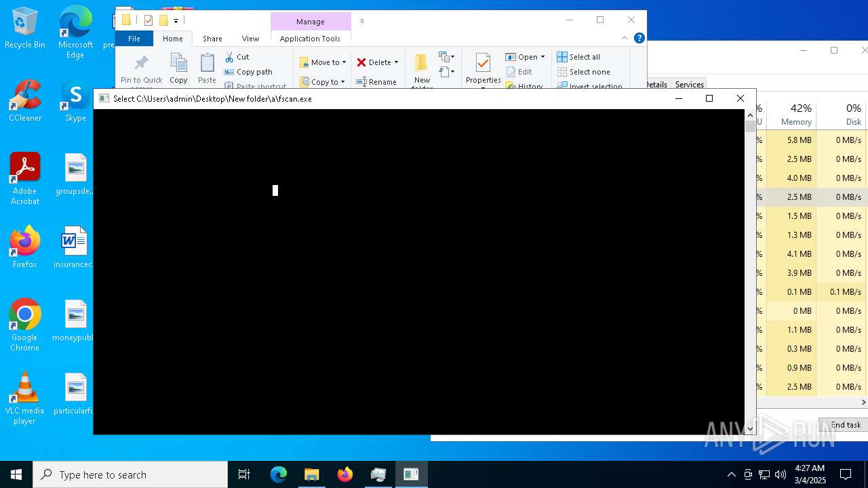Select the particularfi file on desktop

pyautogui.click(x=74, y=393)
